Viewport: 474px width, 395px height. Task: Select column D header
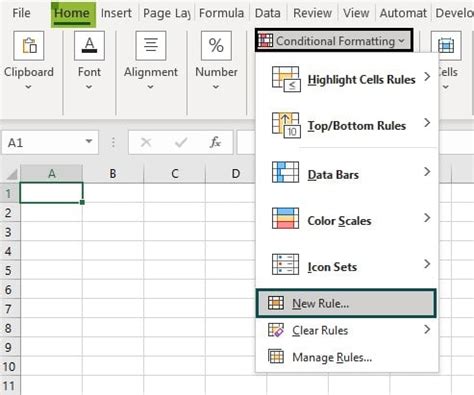click(x=236, y=174)
